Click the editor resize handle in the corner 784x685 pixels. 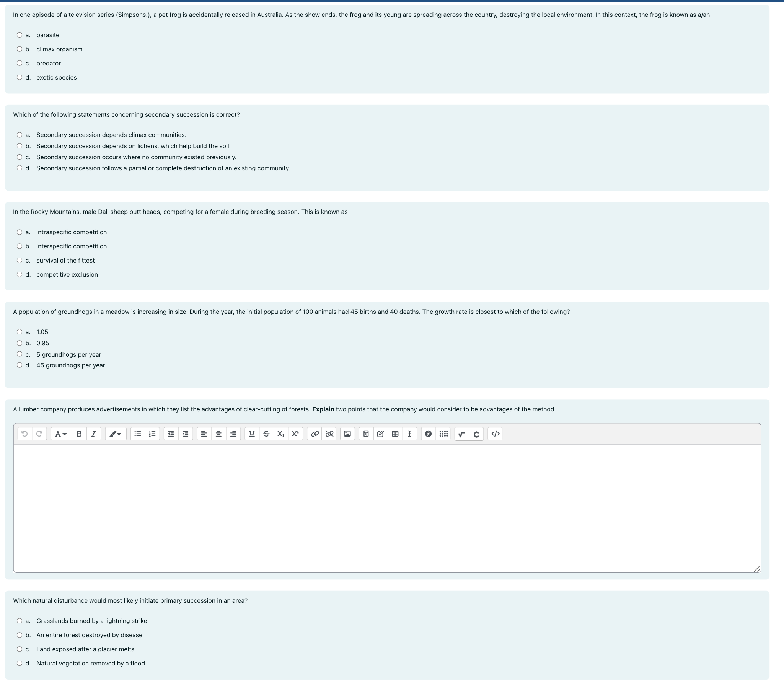click(x=756, y=569)
